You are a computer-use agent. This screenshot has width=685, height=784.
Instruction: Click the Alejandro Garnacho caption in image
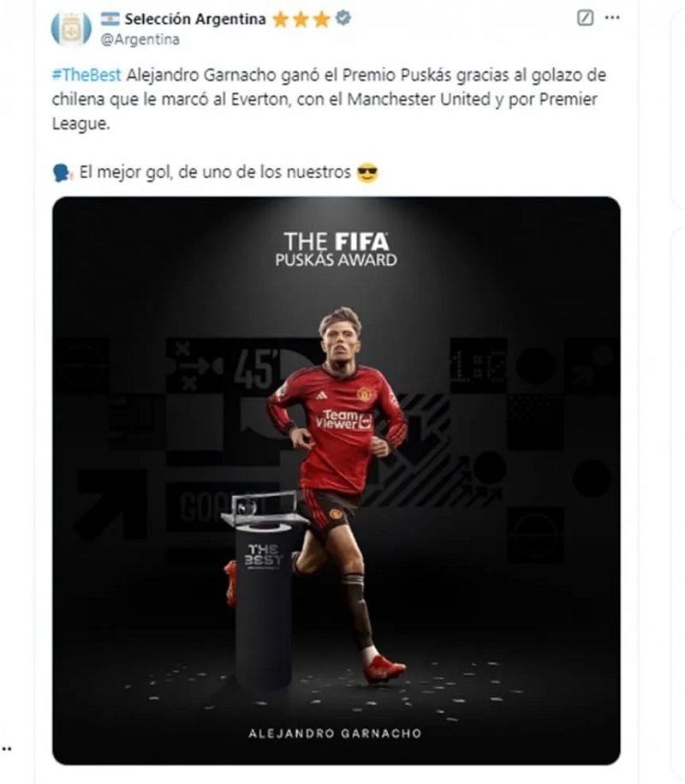[336, 733]
